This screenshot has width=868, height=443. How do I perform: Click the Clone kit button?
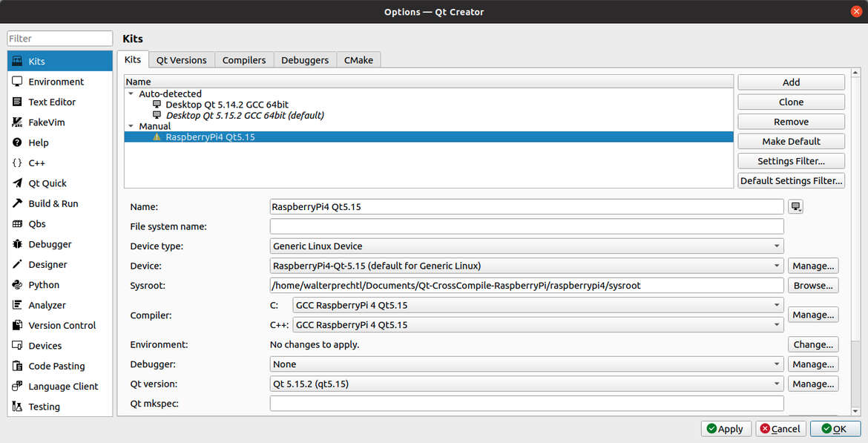(791, 102)
